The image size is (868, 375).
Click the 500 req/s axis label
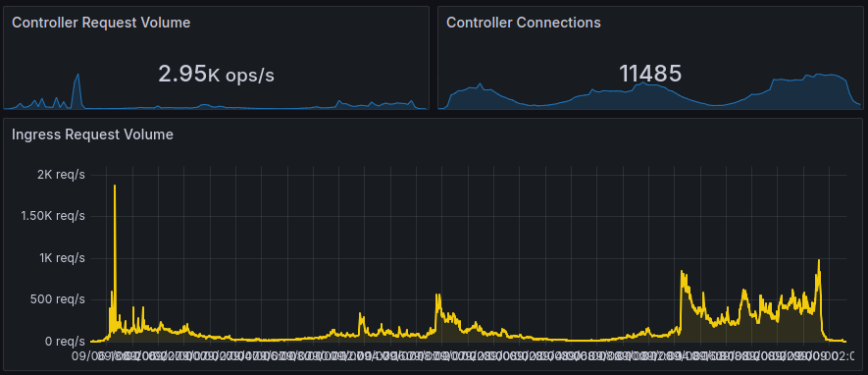57,299
